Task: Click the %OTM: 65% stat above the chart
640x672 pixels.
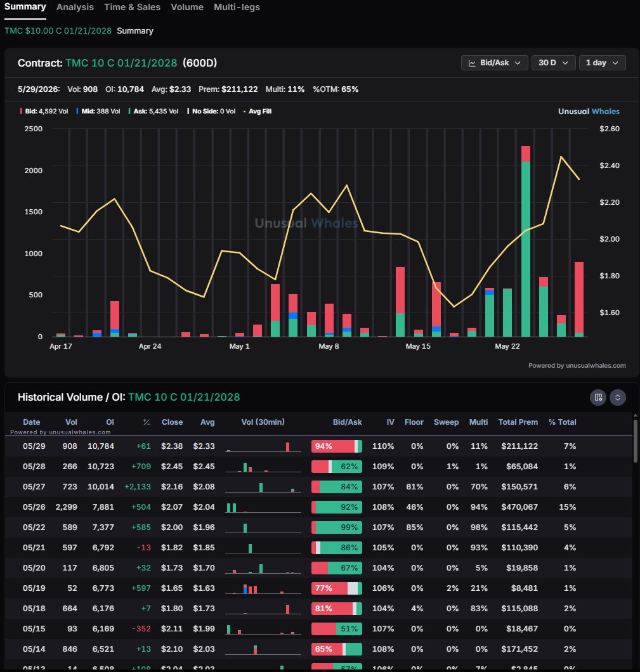Action: 335,89
